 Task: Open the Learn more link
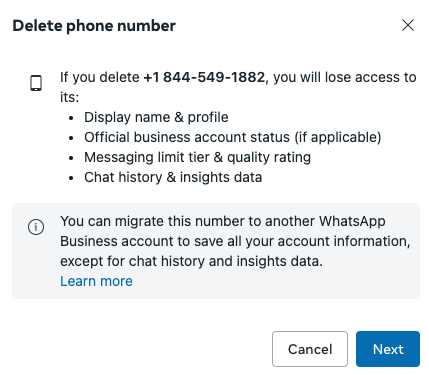point(96,281)
